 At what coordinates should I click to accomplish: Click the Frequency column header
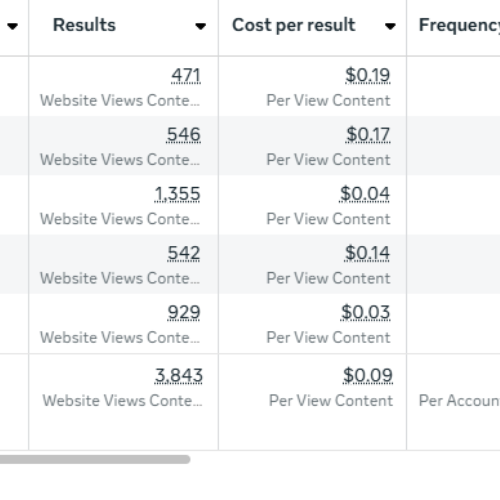click(459, 26)
